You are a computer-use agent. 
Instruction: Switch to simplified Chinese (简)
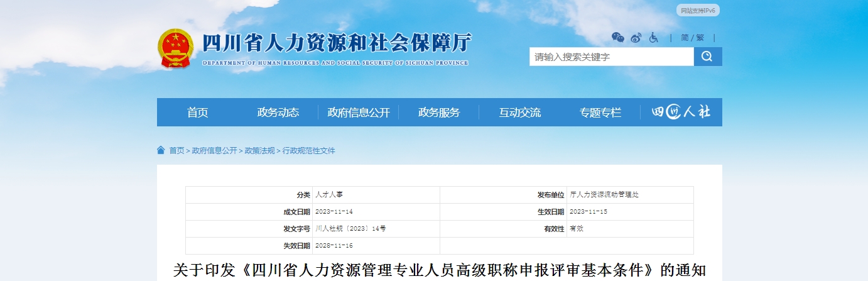(684, 38)
